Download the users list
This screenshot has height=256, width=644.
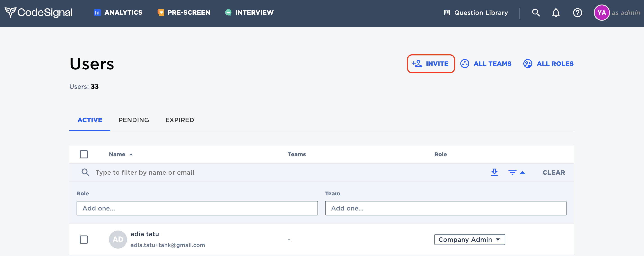tap(495, 172)
